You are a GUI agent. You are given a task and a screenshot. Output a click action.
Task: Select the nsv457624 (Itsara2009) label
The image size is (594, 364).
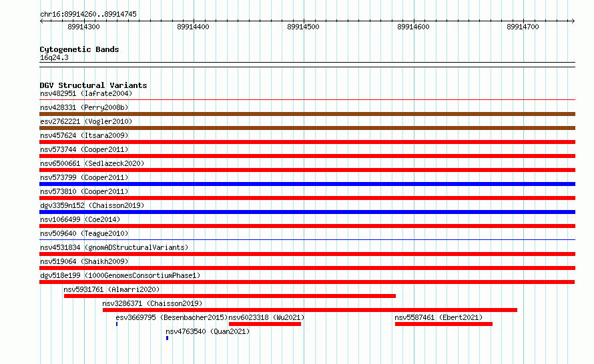coord(84,135)
